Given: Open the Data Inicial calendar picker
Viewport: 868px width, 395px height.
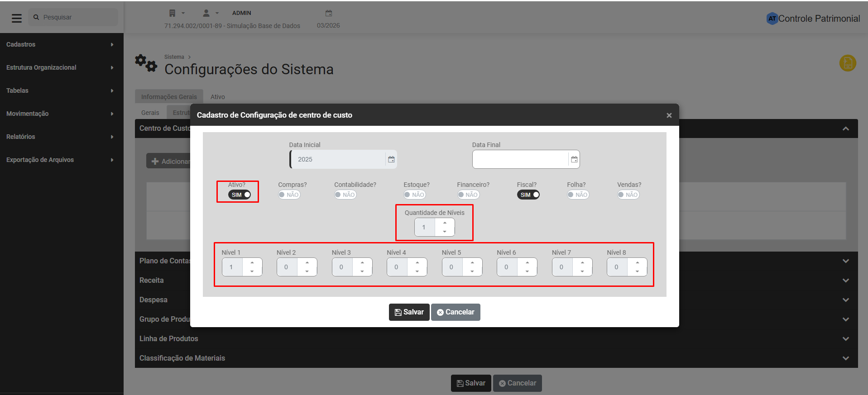Looking at the screenshot, I should click(391, 159).
